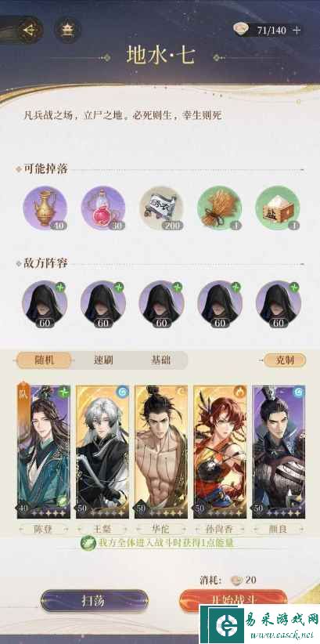This screenshot has height=644, width=320.
Task: Switch to the 速刷 tab
Action: 102,360
